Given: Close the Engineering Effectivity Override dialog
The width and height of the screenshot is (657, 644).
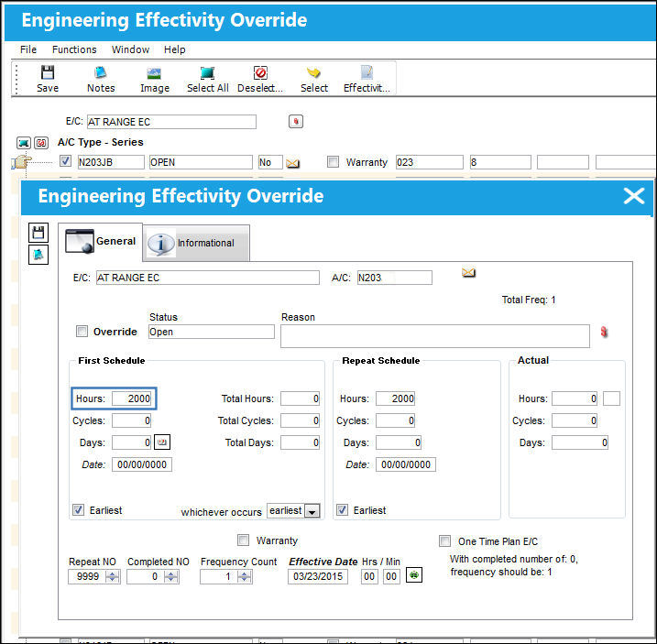Looking at the screenshot, I should pyautogui.click(x=633, y=196).
